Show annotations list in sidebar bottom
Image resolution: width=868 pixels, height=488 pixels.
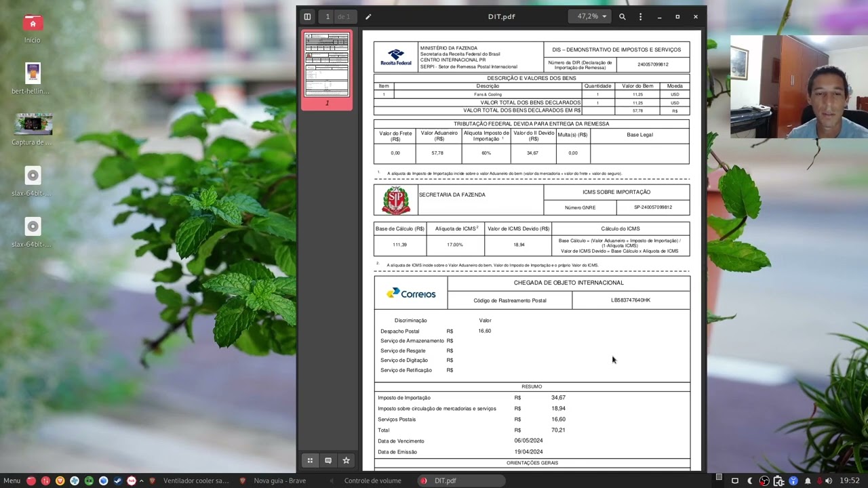[x=328, y=460]
